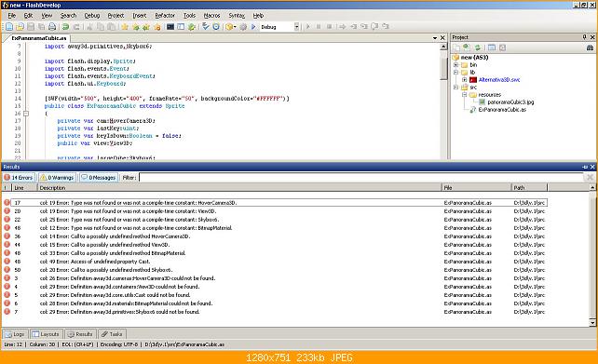The image size is (598, 364).
Task: Click the blue clock toolbar icon
Action: pyautogui.click(x=216, y=27)
